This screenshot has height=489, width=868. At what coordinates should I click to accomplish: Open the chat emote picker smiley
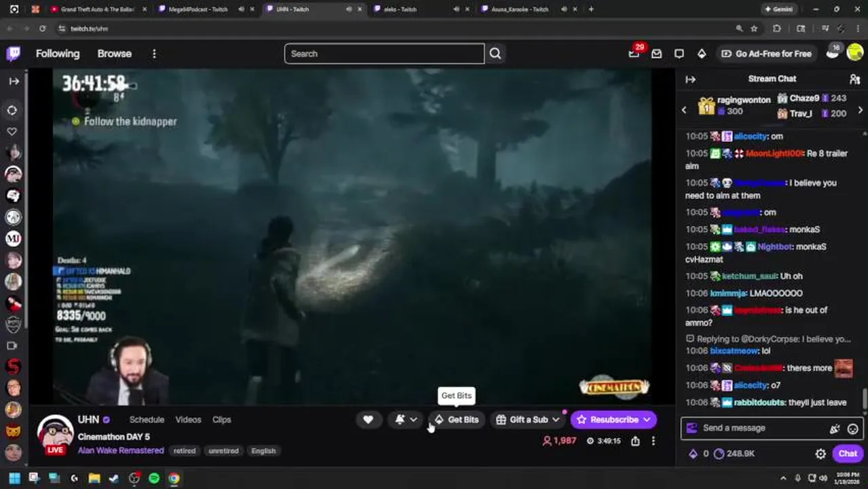click(852, 429)
